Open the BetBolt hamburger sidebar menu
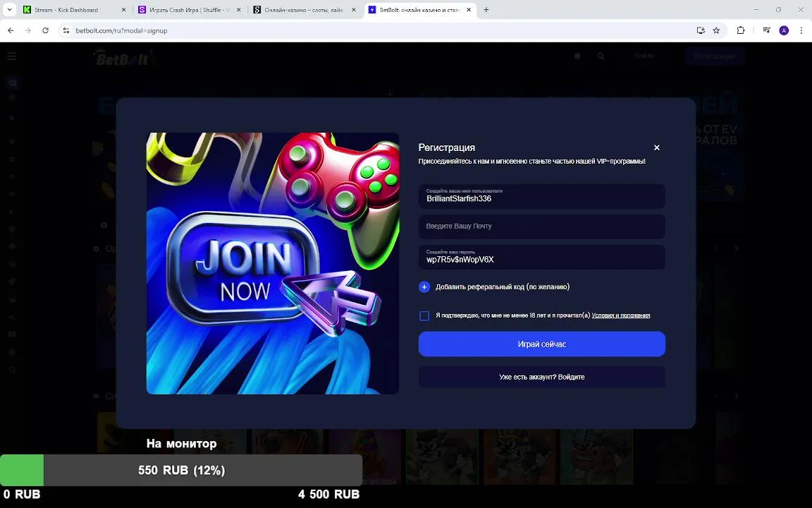The height and width of the screenshot is (508, 812). (11, 56)
